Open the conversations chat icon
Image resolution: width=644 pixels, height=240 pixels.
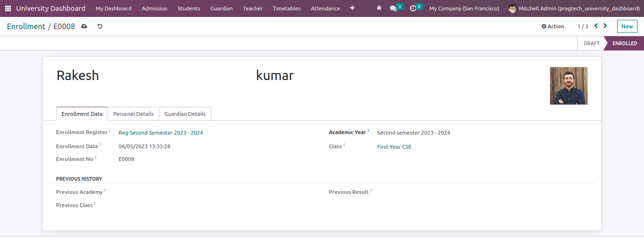point(393,8)
